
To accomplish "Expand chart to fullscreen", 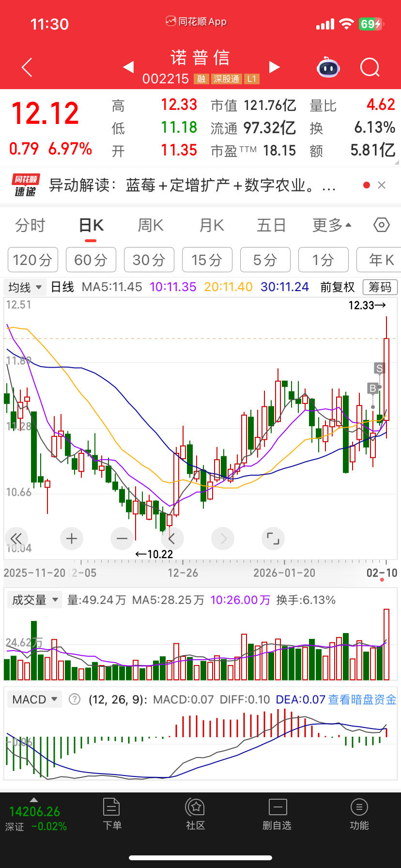I will (273, 539).
